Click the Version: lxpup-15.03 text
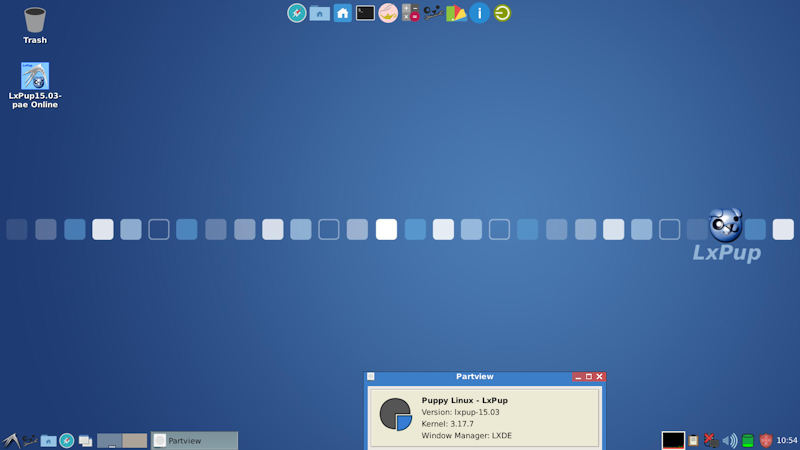The width and height of the screenshot is (800, 450). pyautogui.click(x=460, y=412)
